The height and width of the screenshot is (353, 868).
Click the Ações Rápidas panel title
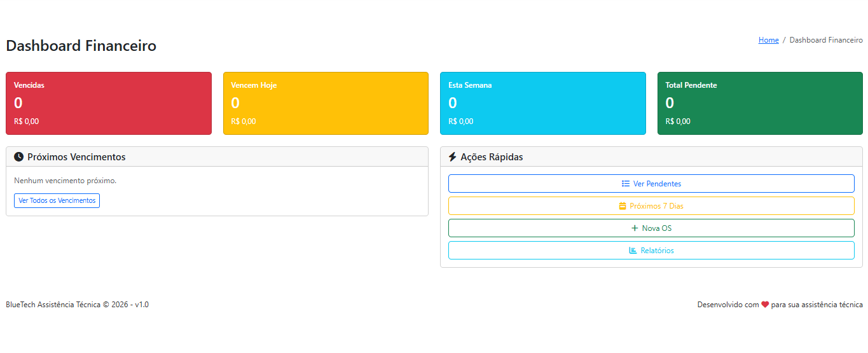[x=492, y=157]
